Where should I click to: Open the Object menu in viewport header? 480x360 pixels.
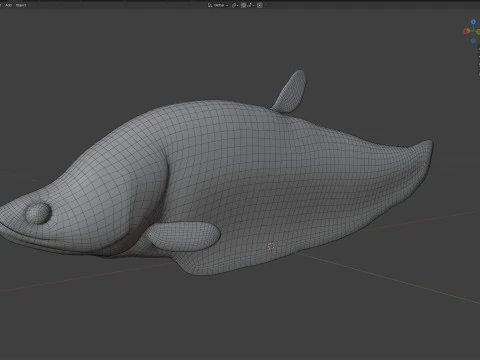[x=21, y=5]
